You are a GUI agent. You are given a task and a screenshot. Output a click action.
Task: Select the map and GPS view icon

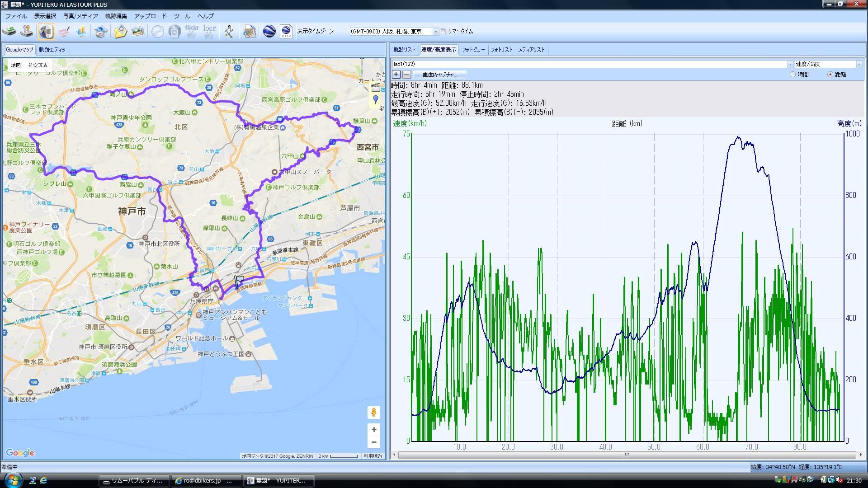coord(46,32)
